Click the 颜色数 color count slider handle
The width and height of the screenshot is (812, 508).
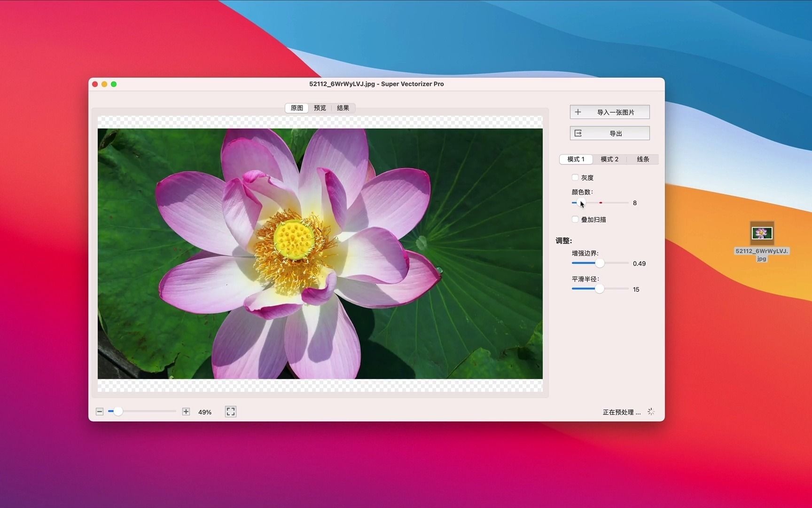click(581, 203)
